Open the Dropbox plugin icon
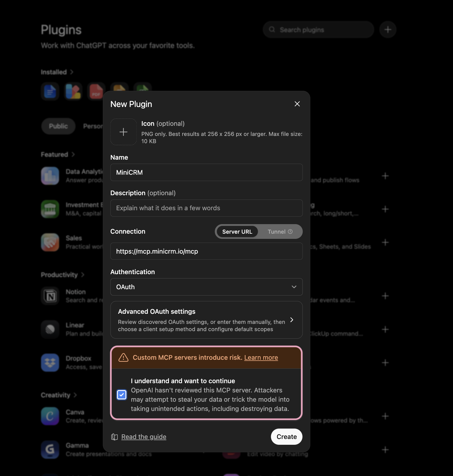Image resolution: width=453 pixels, height=476 pixels. [x=50, y=363]
